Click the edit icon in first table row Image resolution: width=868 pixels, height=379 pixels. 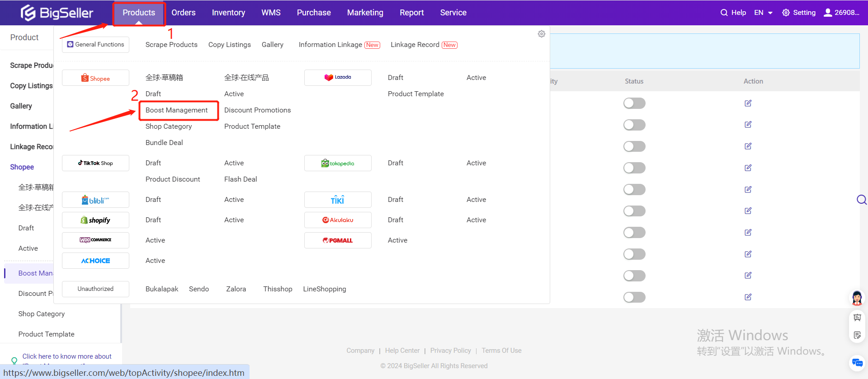(748, 103)
